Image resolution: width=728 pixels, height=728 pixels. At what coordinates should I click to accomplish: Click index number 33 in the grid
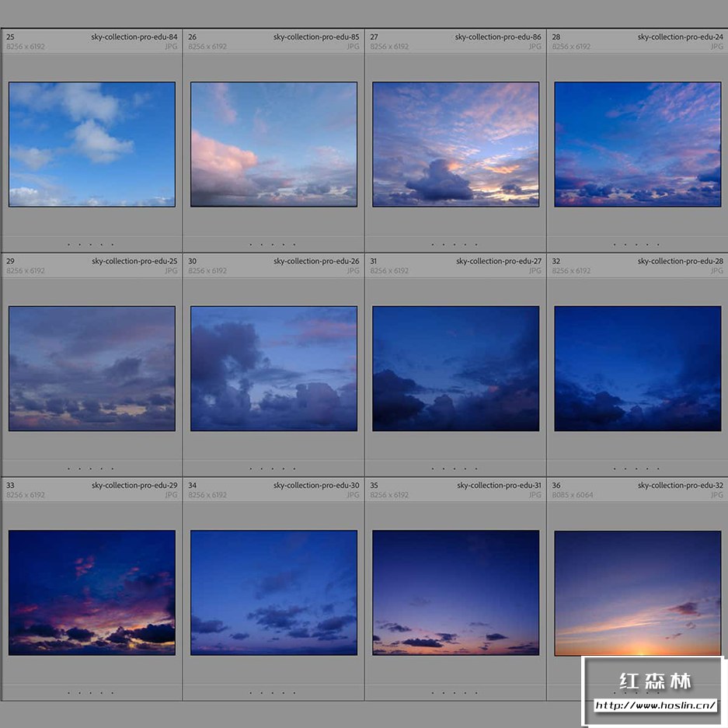(x=10, y=485)
